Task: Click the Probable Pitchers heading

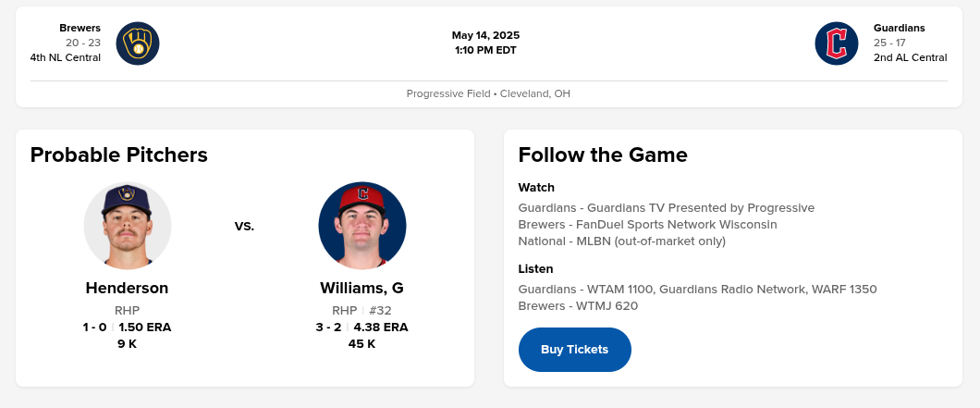Action: tap(118, 155)
